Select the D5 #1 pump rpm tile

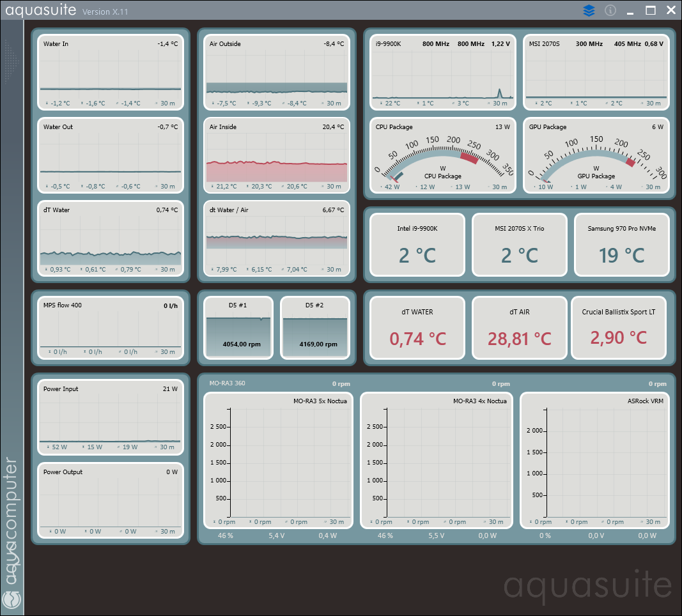[x=238, y=328]
